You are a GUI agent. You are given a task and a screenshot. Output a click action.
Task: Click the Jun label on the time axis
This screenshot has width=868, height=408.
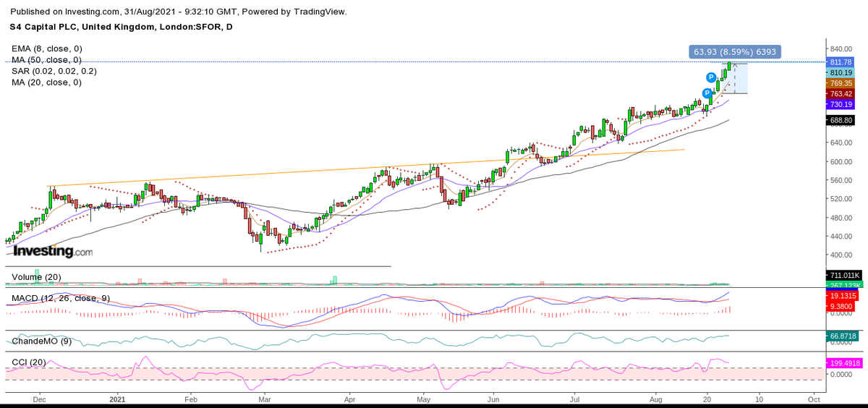(x=493, y=399)
